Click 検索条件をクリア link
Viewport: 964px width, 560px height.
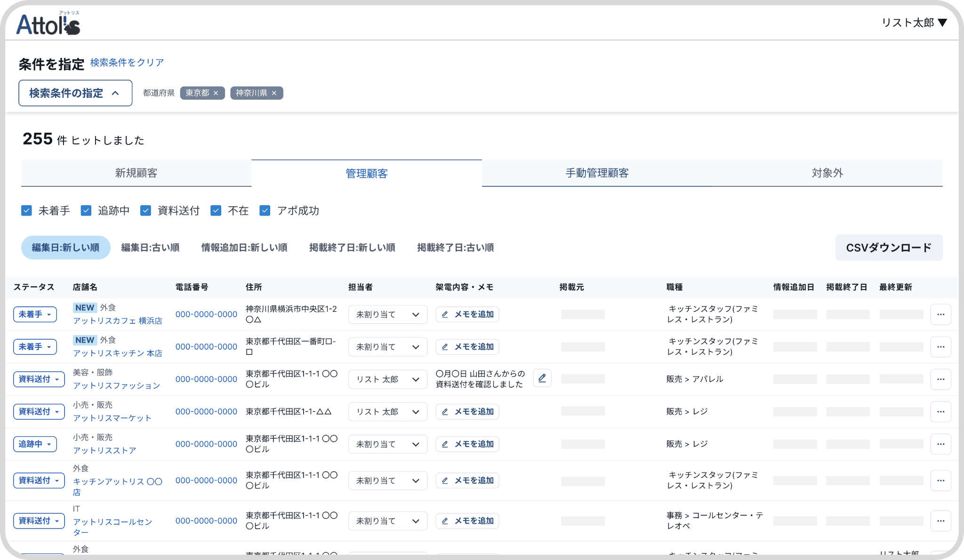127,63
